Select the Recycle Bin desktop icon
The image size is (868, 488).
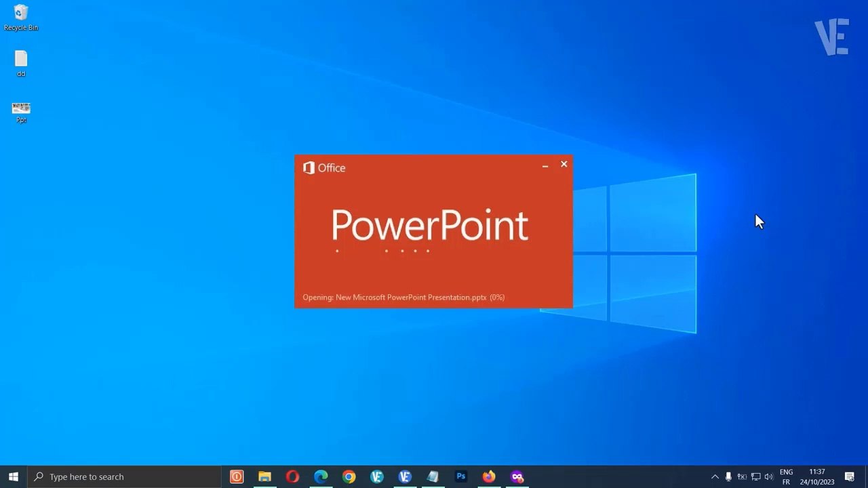[x=21, y=18]
